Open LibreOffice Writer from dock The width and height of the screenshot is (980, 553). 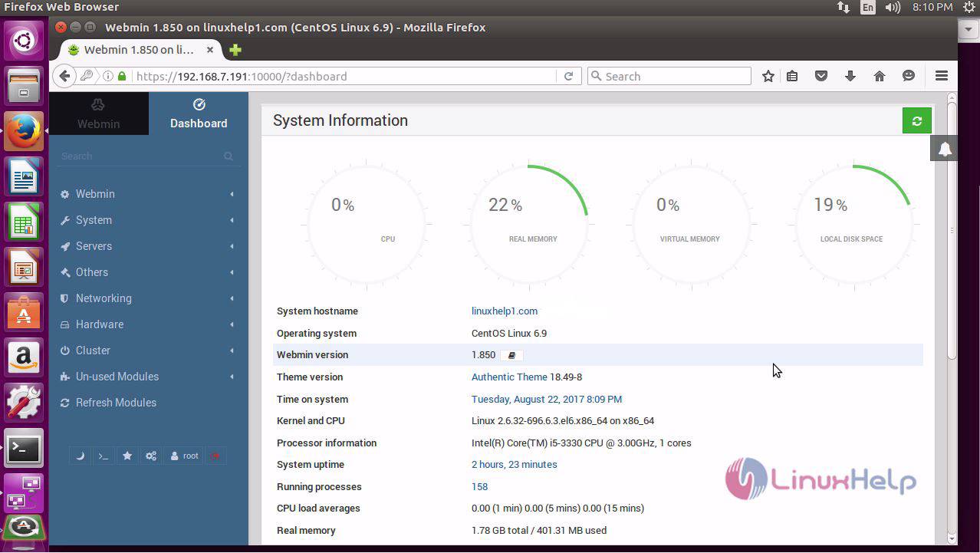point(24,178)
